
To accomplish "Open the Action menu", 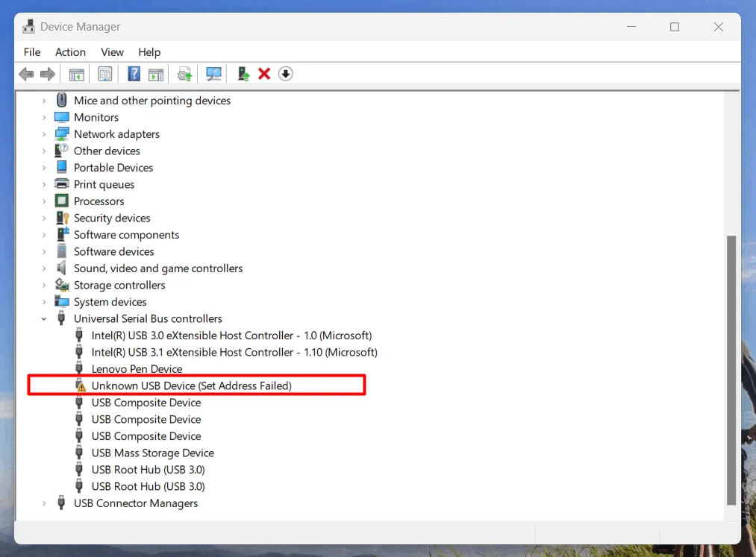I will (70, 52).
